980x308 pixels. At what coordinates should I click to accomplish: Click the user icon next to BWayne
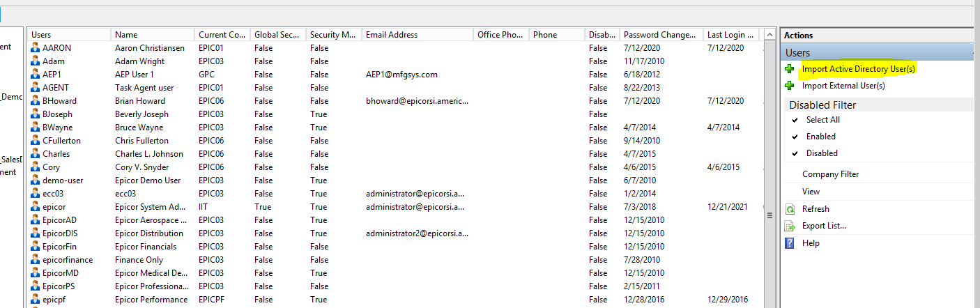[35, 128]
